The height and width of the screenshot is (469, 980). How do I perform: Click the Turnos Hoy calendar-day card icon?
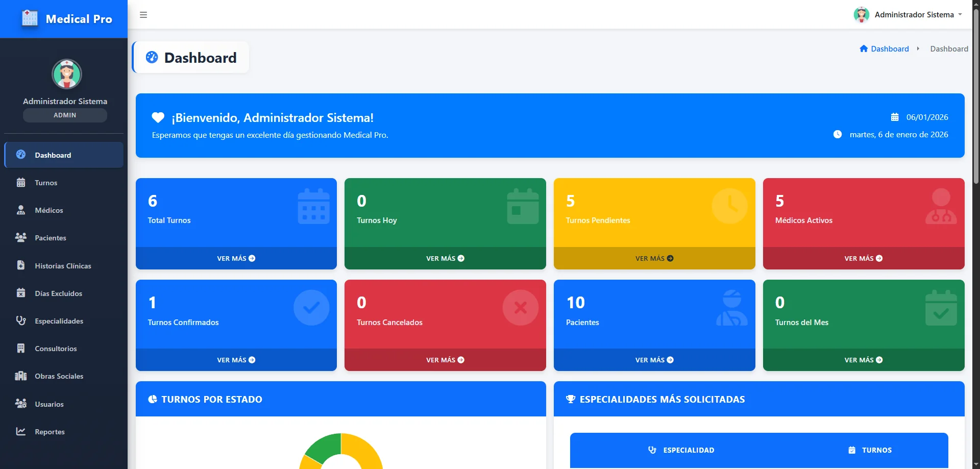click(523, 207)
